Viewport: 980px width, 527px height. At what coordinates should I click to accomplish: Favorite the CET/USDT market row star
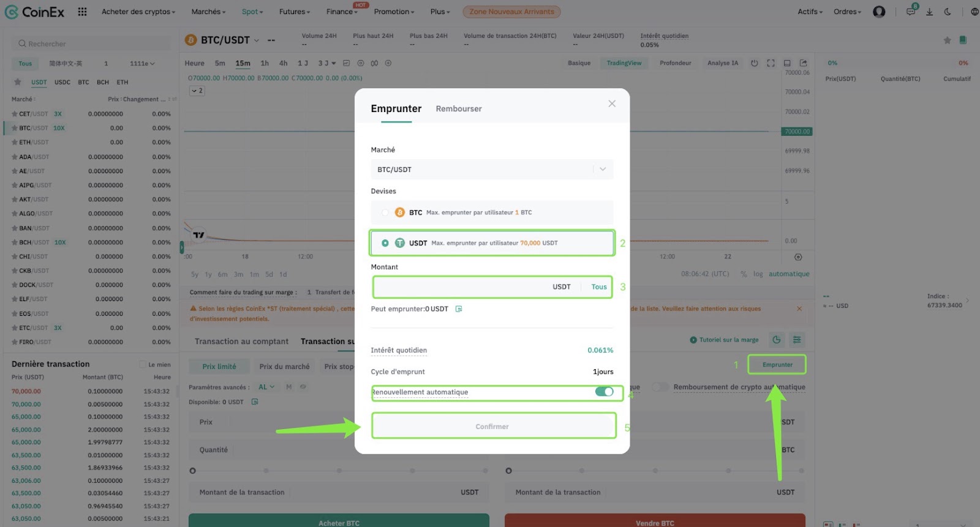click(14, 114)
